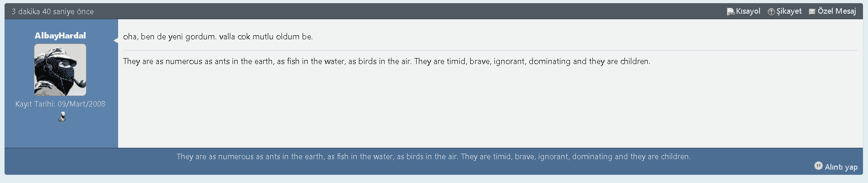Click the Kısayol shortcut icon
Viewport: 868px width, 183px height.
[730, 12]
